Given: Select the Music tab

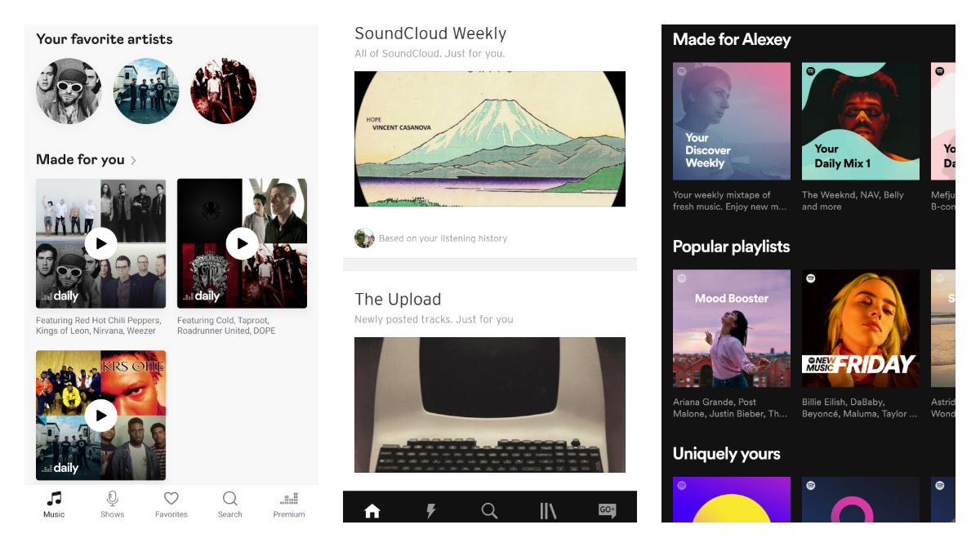Looking at the screenshot, I should 54,504.
